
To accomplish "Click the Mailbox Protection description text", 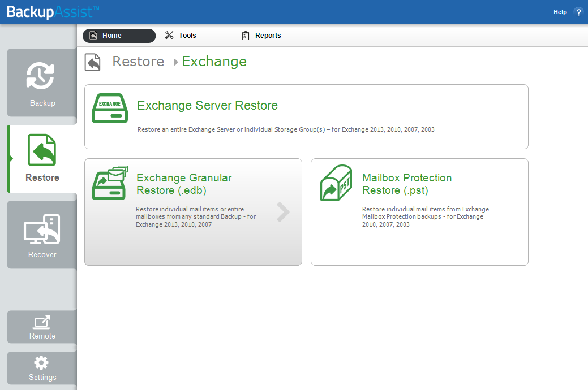I will click(425, 217).
